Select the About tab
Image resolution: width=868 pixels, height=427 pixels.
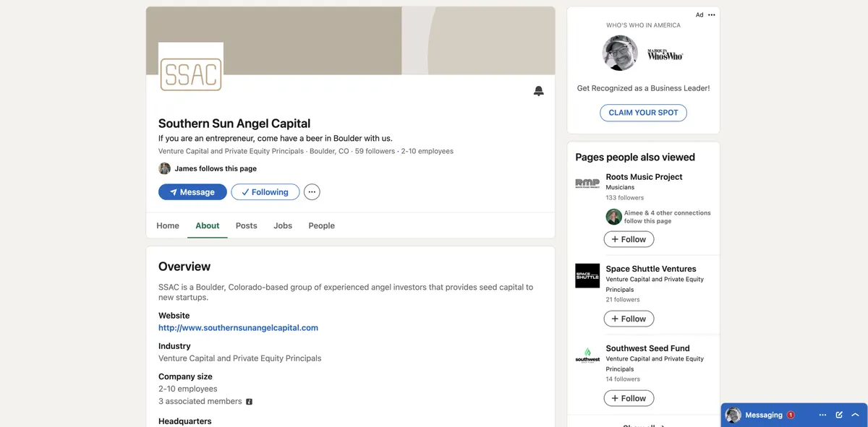208,225
